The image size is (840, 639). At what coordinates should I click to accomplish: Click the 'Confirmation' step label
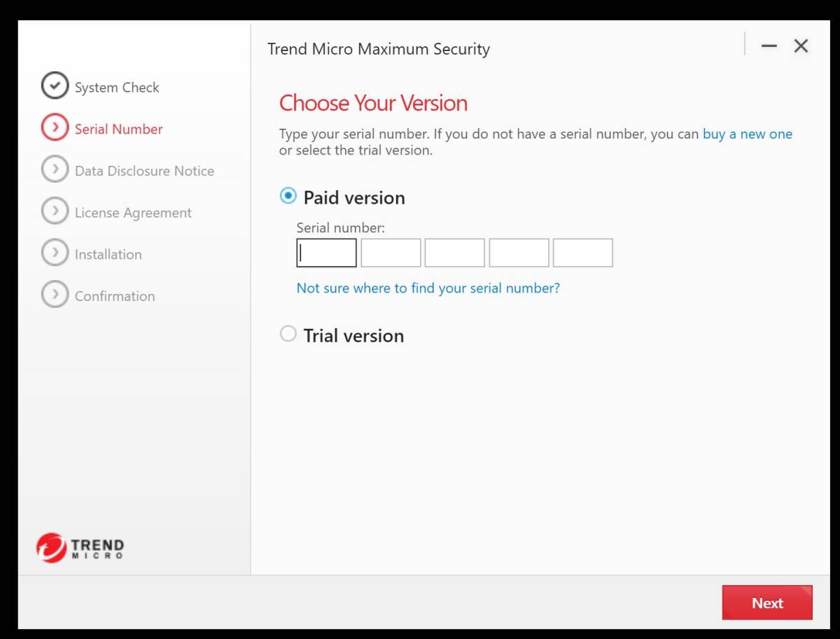click(115, 296)
